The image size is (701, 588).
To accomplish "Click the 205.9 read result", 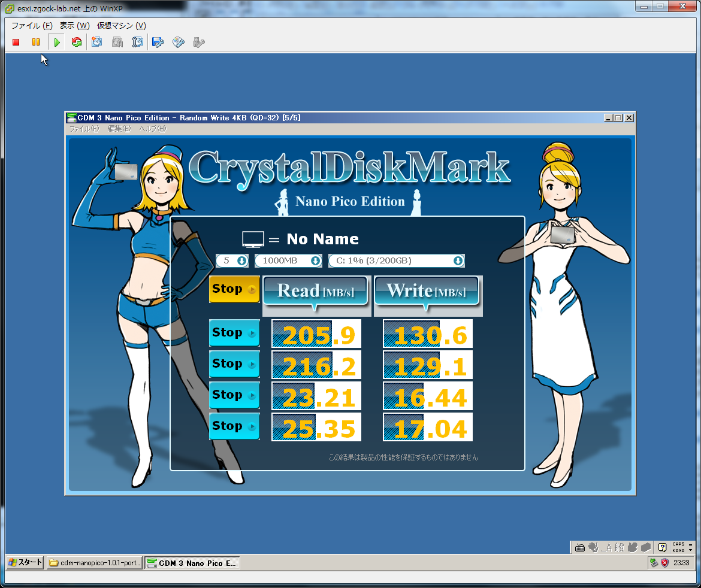I will [x=316, y=334].
